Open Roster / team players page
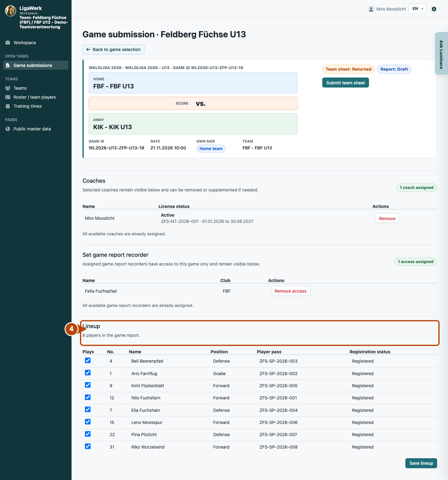 point(36,97)
